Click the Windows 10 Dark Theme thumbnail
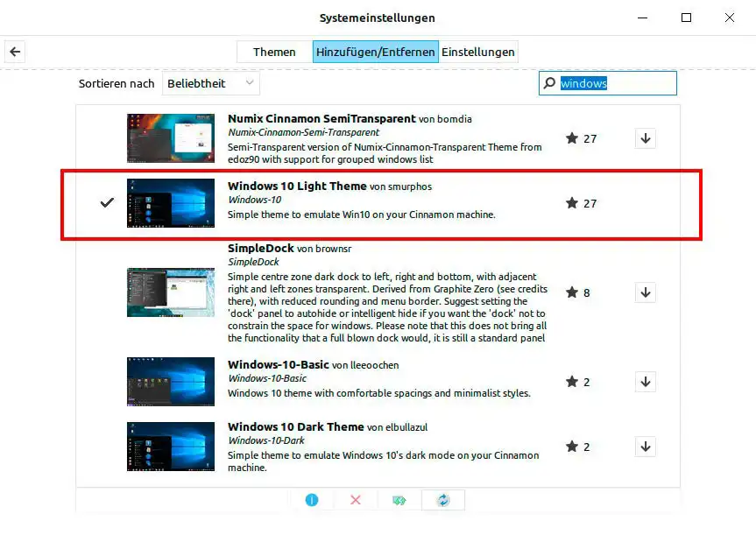 [171, 447]
